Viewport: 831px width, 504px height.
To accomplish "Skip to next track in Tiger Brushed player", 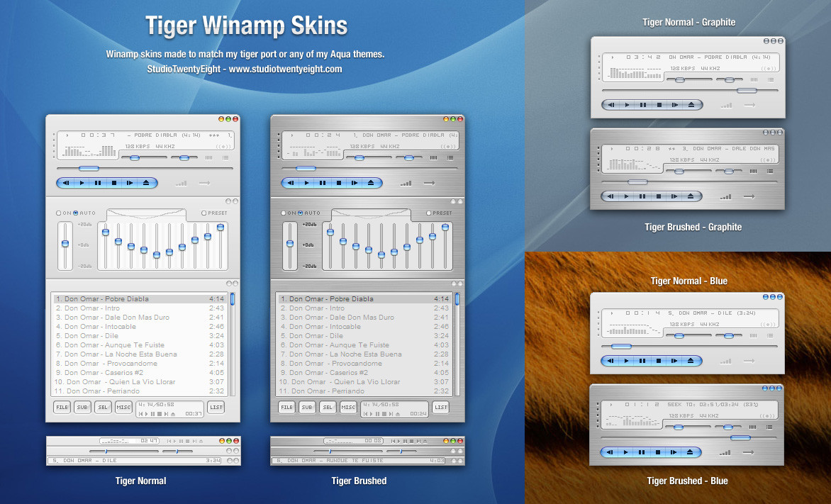I will [x=355, y=183].
